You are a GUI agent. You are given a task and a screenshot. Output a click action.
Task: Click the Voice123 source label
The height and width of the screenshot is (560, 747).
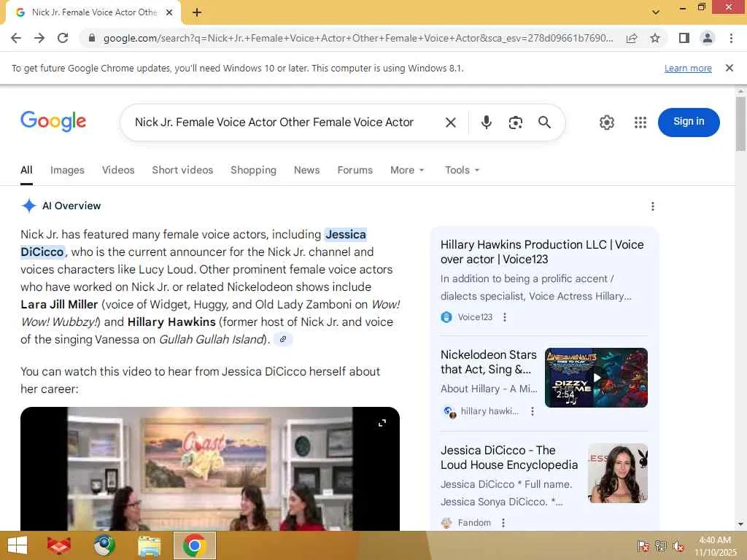click(x=475, y=317)
